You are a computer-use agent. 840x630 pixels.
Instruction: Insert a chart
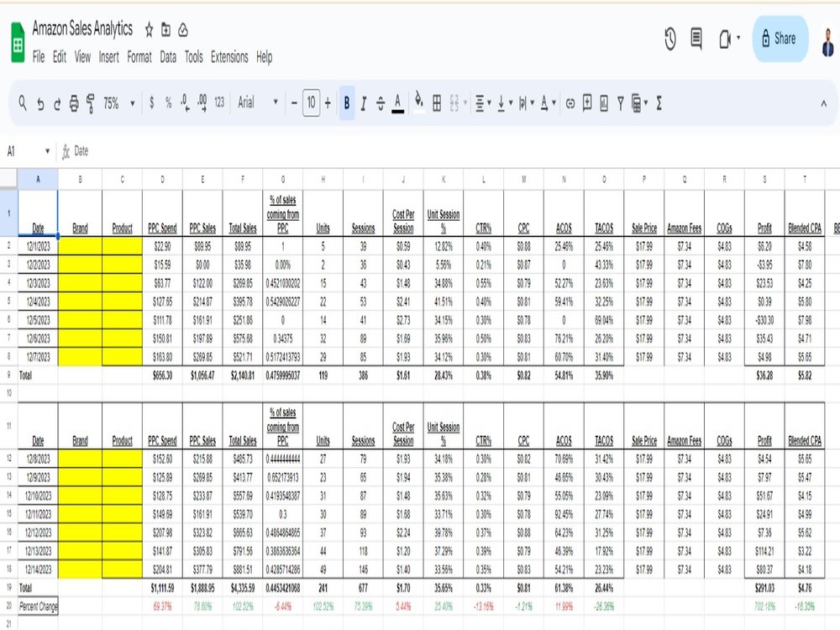tap(604, 102)
